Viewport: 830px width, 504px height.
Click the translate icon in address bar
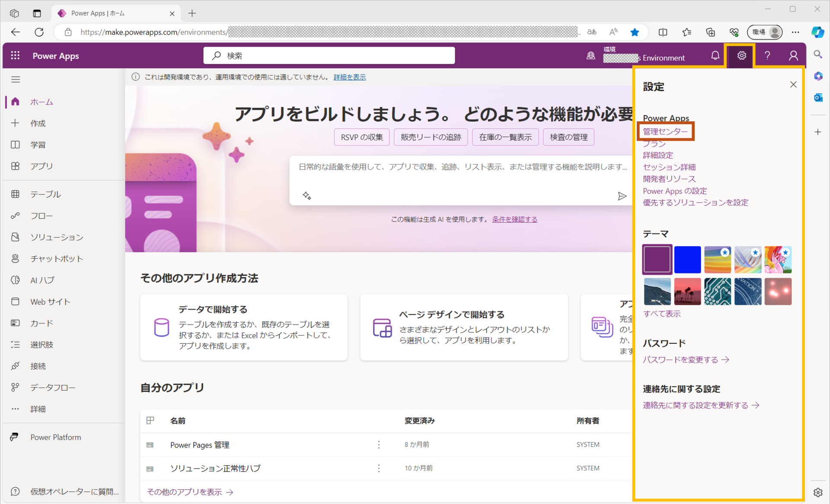592,32
